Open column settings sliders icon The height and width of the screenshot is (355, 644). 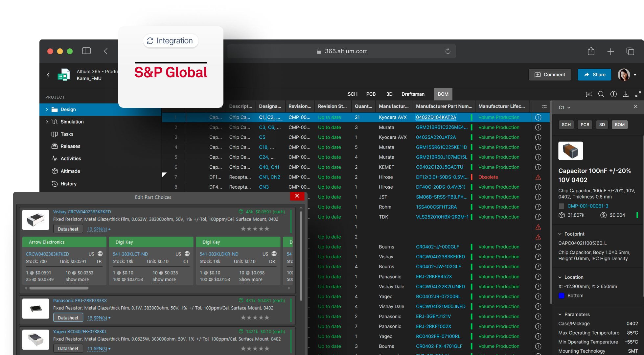tap(544, 106)
